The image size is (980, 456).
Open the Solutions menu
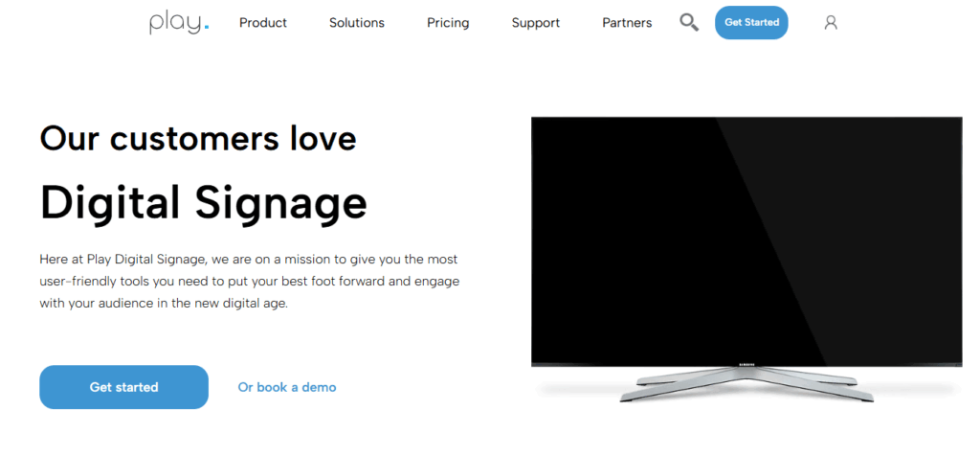(x=357, y=23)
